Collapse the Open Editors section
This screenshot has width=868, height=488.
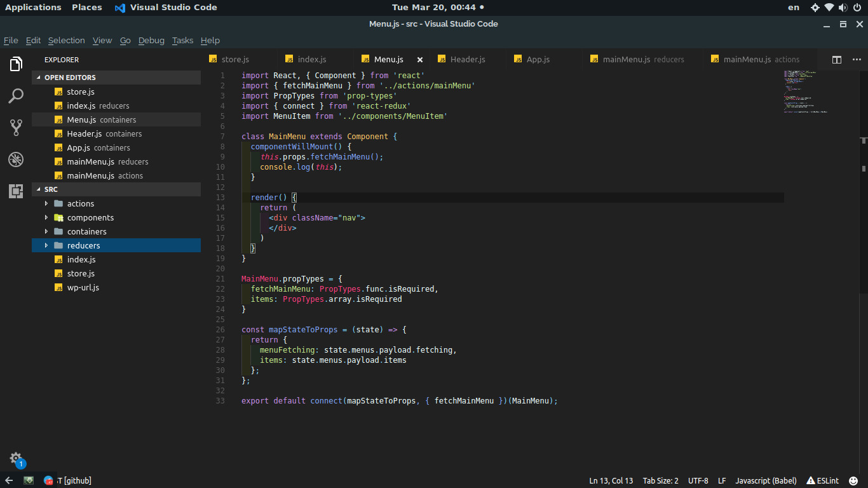pos(116,78)
